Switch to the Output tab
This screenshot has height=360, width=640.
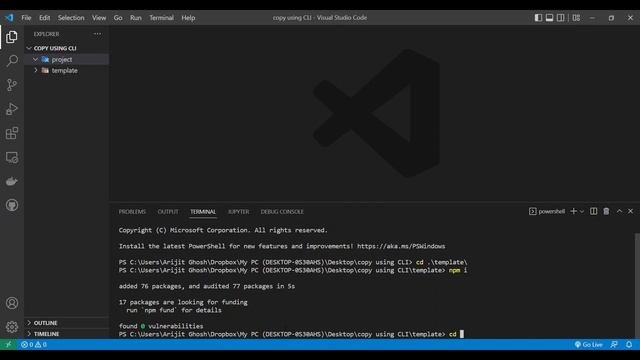(x=168, y=211)
